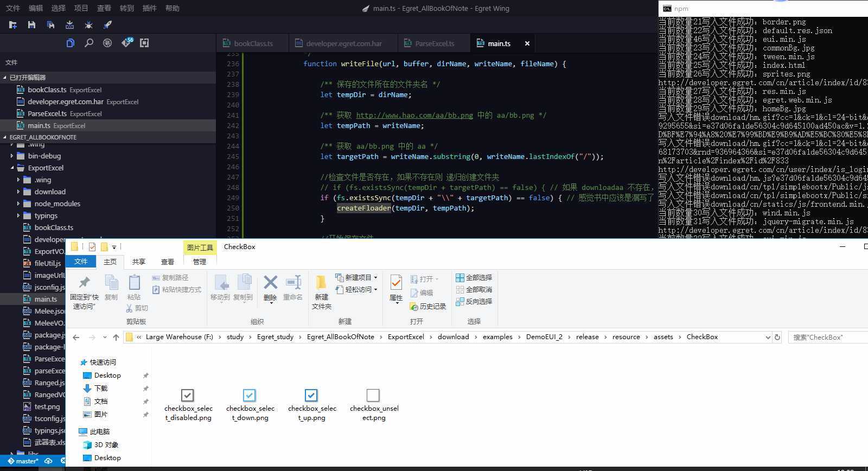The width and height of the screenshot is (868, 471).
Task: Click New Folder in Explorer ribbon
Action: (321, 292)
